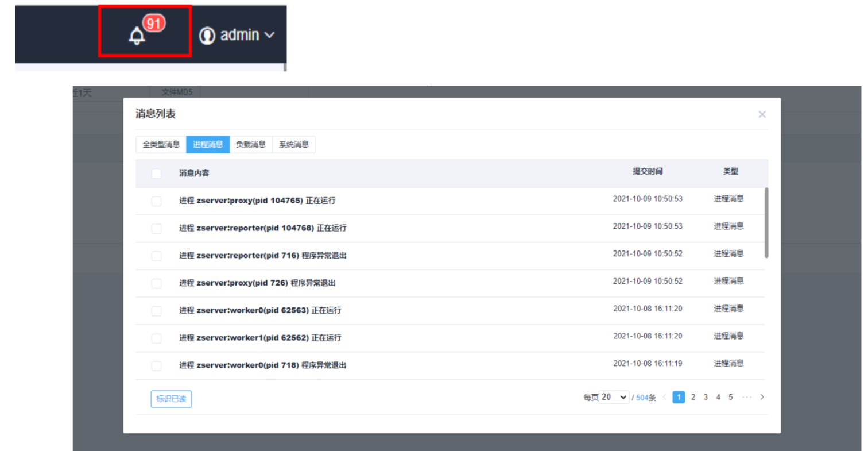
Task: Toggle the select-all checkbox in table header
Action: (x=156, y=174)
